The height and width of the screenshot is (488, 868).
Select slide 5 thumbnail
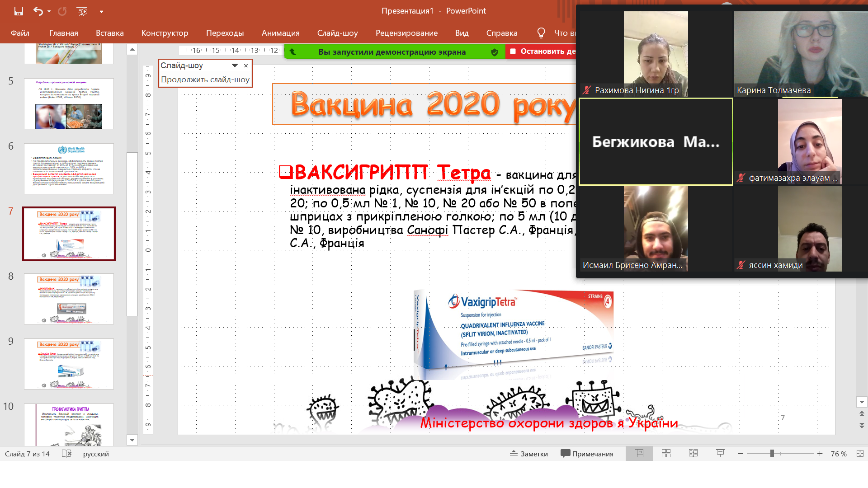tap(69, 103)
